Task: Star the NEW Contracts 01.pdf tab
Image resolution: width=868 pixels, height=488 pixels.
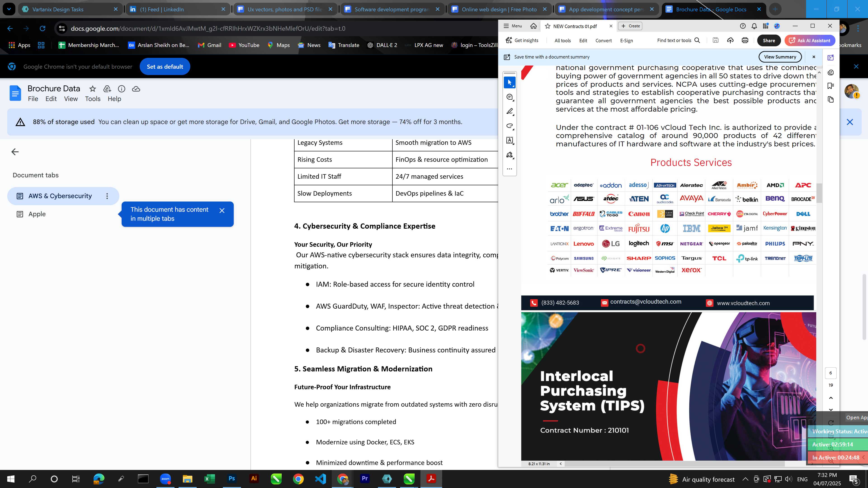Action: click(547, 26)
